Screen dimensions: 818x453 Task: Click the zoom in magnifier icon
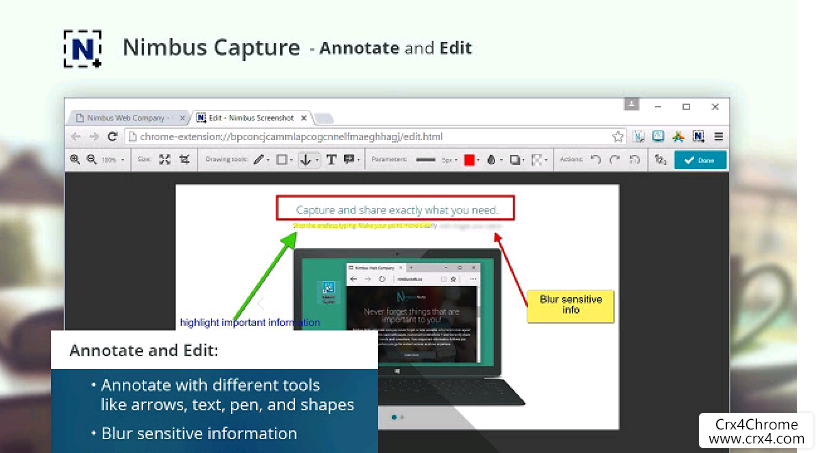(75, 160)
